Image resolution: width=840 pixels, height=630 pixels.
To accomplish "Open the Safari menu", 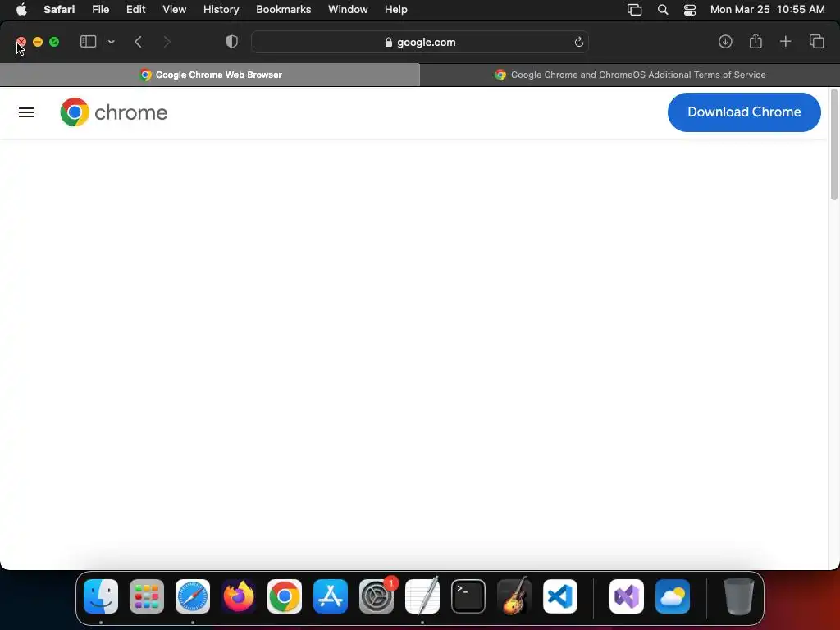I will click(59, 10).
